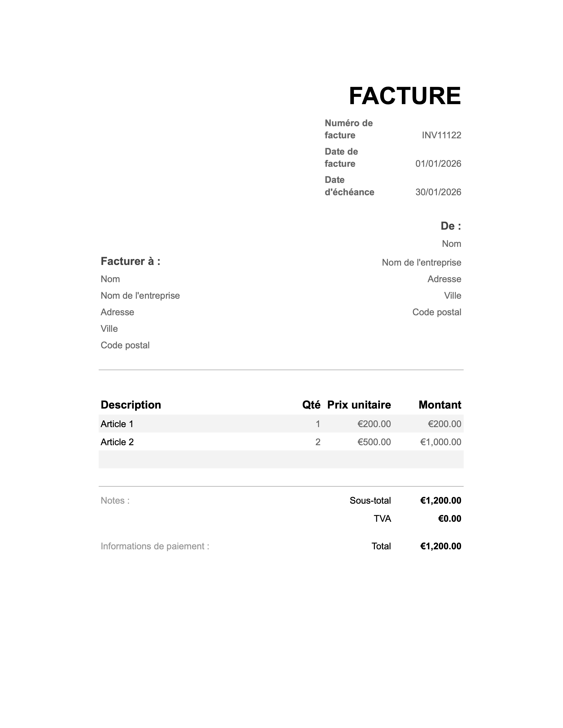563x728 pixels.
Task: Click Article 1 amount €200.00 in Montant column
Action: [x=444, y=424]
